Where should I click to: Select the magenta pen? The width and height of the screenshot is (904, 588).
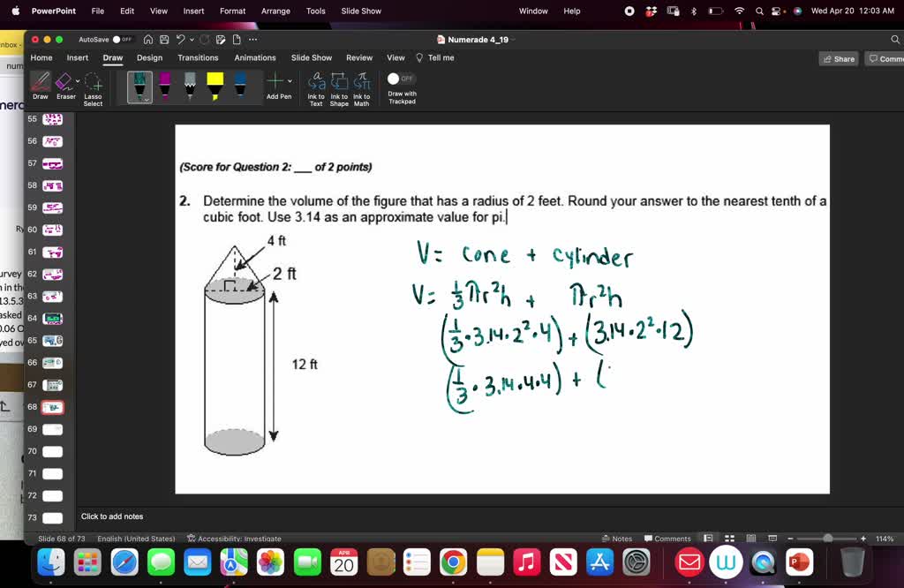164,84
